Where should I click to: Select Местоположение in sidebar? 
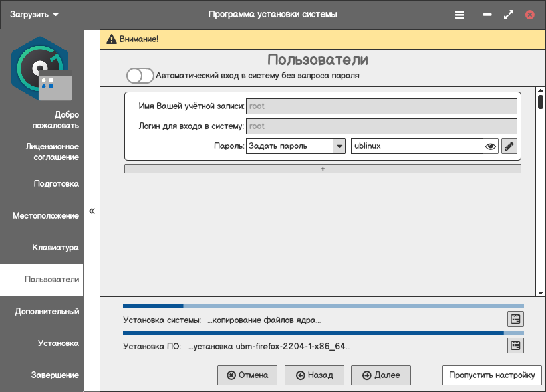pos(46,216)
